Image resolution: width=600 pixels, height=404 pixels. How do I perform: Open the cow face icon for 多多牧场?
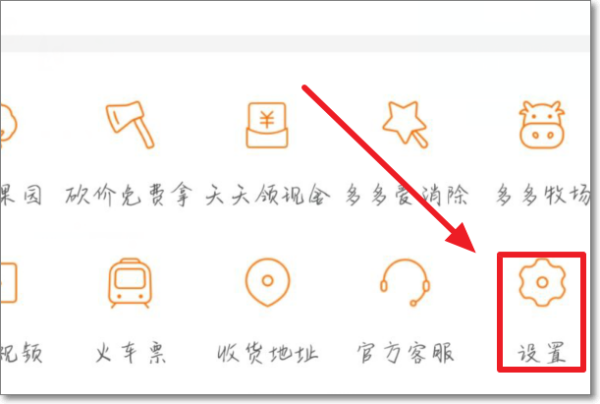tap(541, 125)
